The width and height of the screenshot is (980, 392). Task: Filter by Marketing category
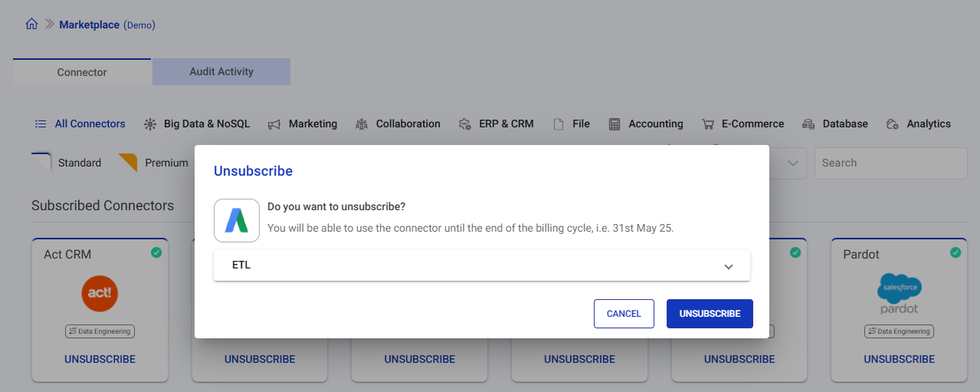click(313, 124)
